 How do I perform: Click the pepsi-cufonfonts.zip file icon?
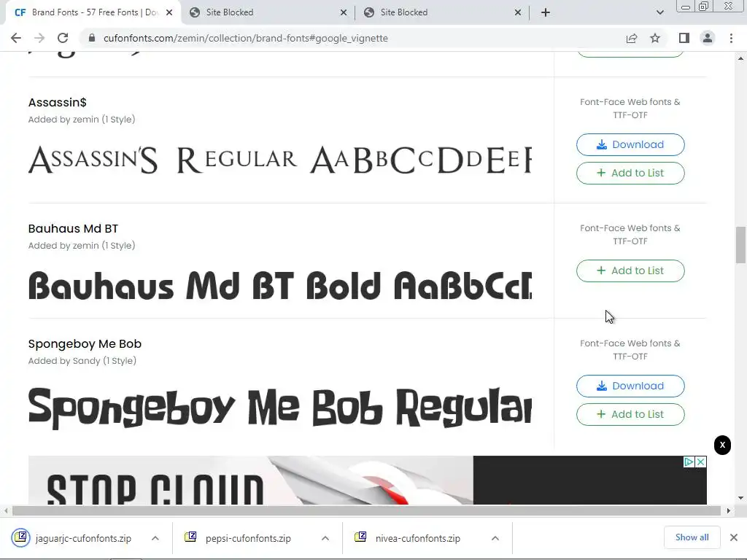[190, 537]
